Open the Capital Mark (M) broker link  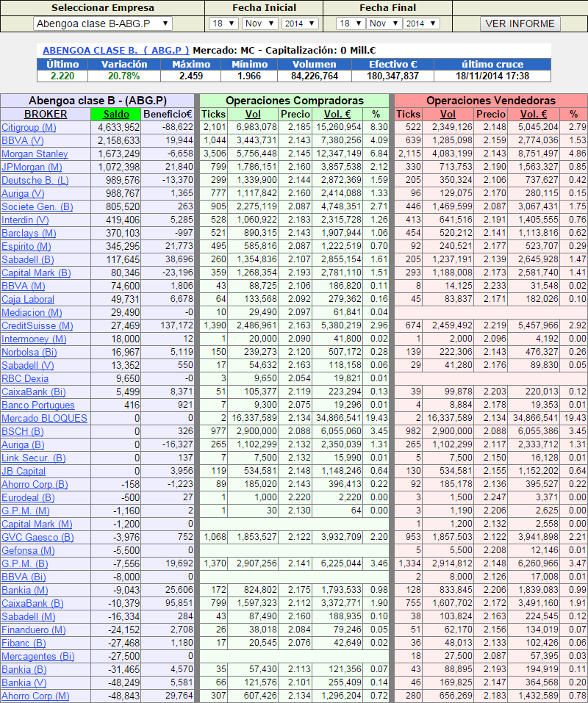[37, 524]
